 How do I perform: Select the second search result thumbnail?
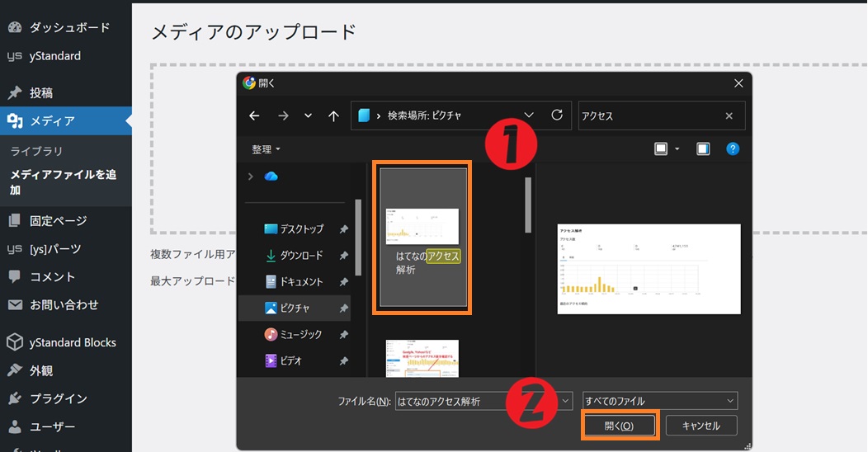tap(422, 359)
